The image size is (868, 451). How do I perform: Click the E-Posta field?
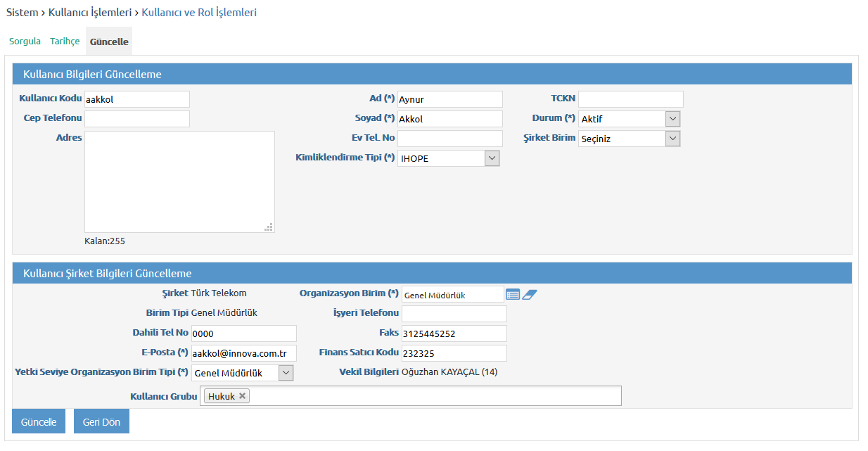[x=243, y=353]
